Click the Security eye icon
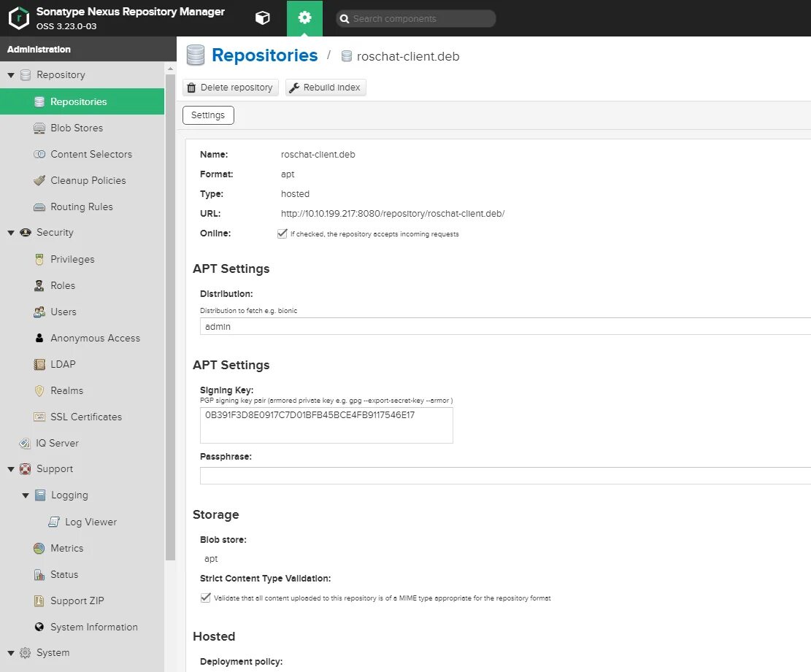 point(26,233)
